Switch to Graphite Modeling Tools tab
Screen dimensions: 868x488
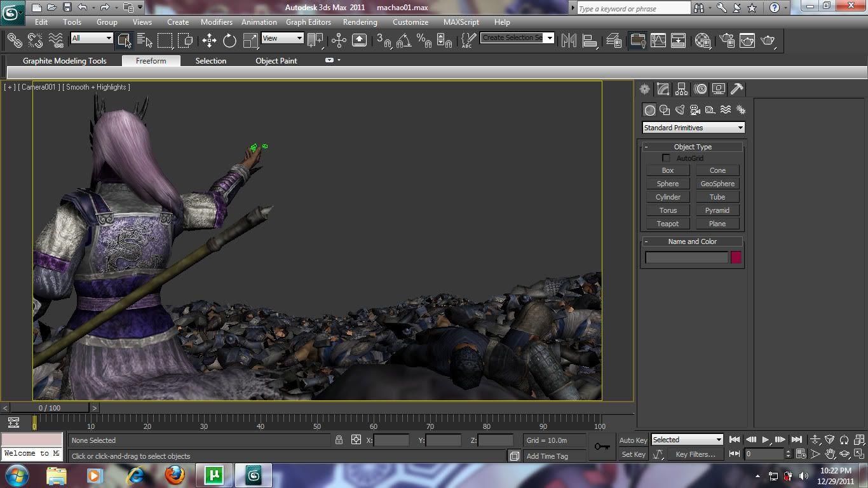tap(65, 61)
